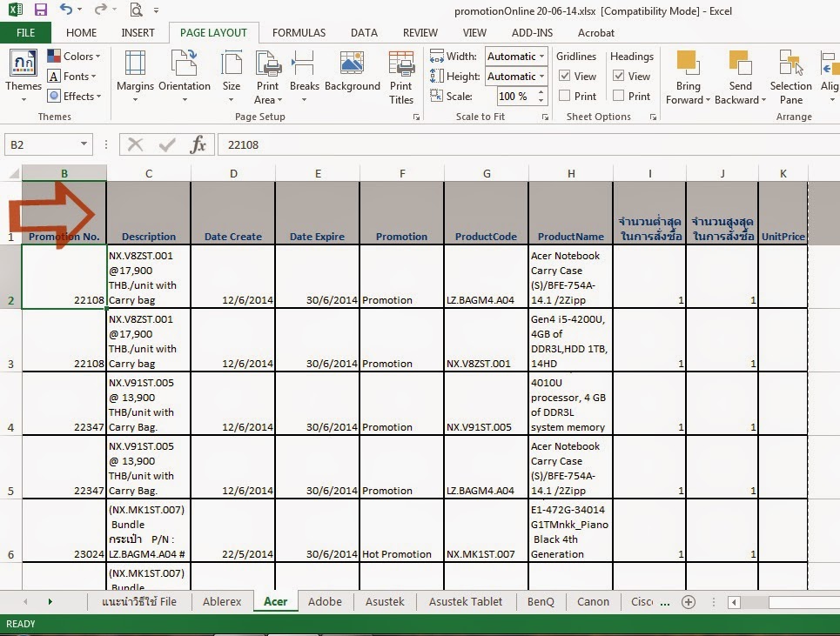Switch to the FORMULAS ribbon tab
Screen dimensions: 840x636
(x=299, y=32)
